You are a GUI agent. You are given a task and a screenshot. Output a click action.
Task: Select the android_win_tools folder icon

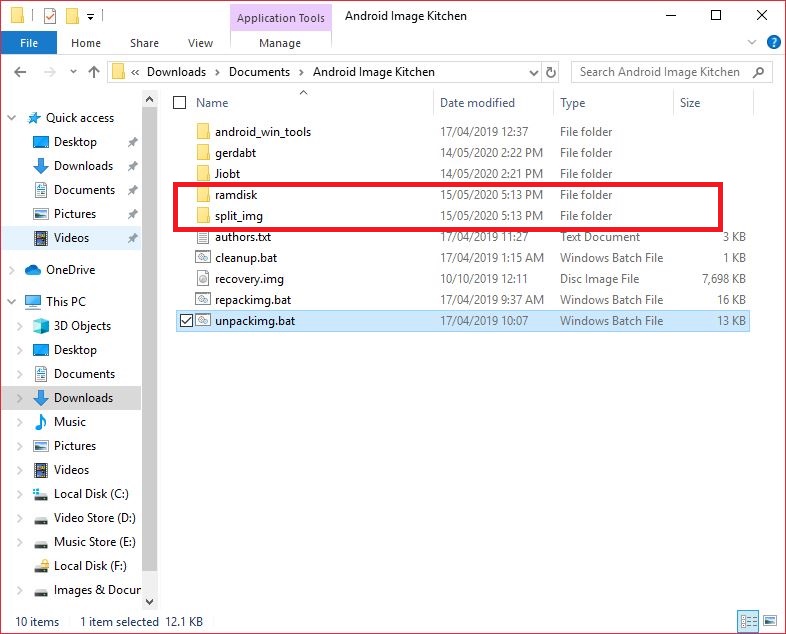203,131
